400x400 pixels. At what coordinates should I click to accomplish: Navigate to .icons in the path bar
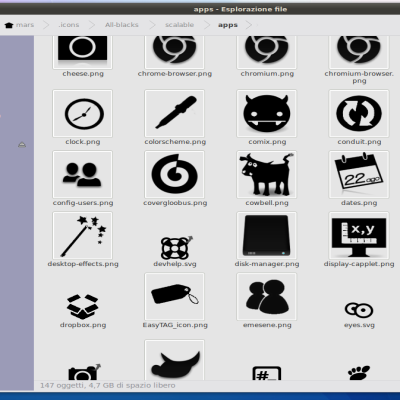pos(69,25)
